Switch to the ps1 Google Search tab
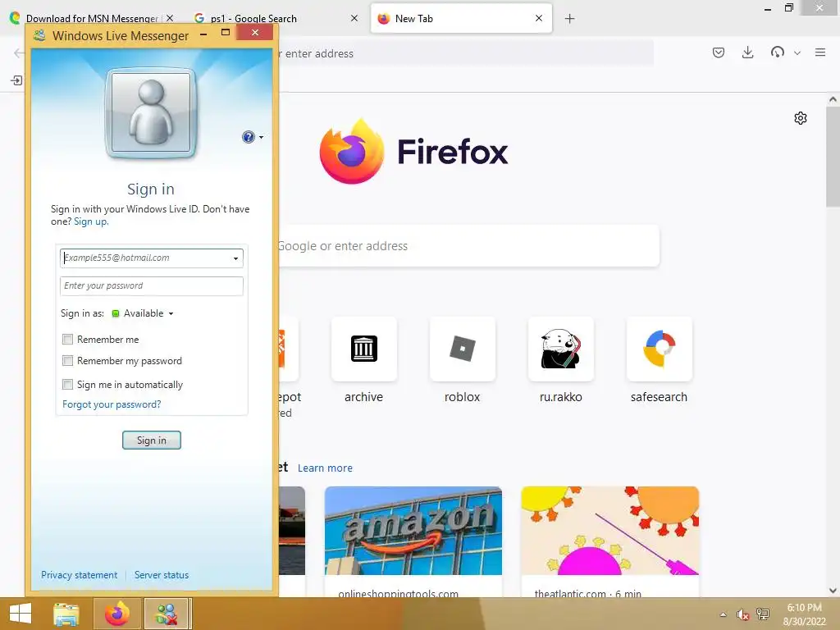 coord(253,18)
